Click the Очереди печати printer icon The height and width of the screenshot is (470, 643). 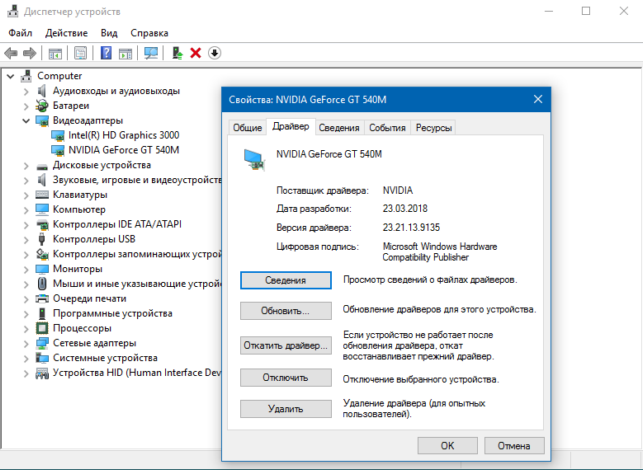point(42,299)
